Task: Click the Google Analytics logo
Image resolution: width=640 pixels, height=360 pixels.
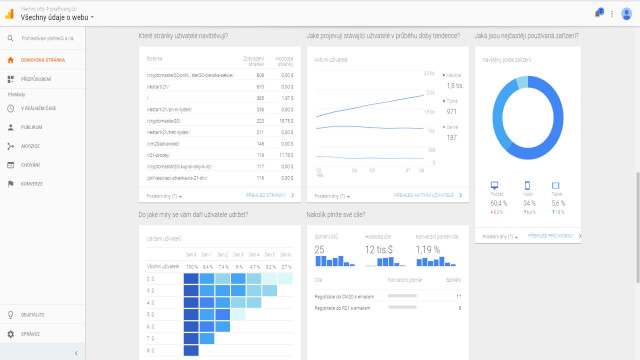Action: (9, 14)
